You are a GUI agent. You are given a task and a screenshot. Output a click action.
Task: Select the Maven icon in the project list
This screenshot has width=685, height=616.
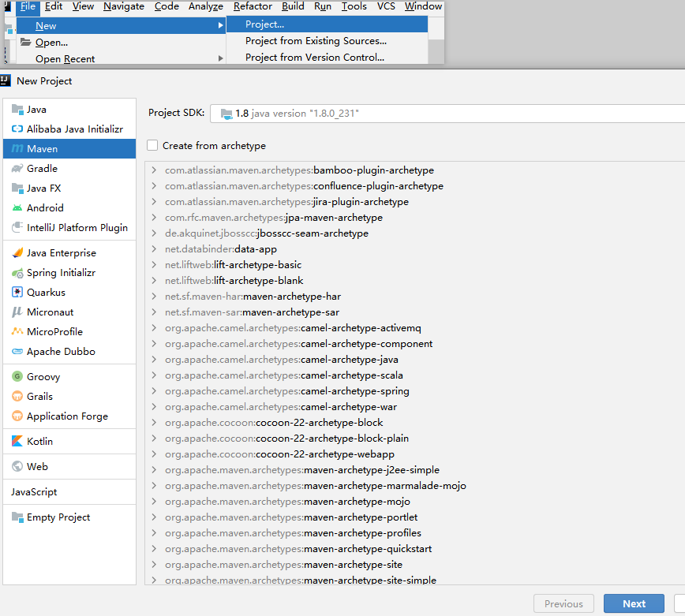point(17,148)
